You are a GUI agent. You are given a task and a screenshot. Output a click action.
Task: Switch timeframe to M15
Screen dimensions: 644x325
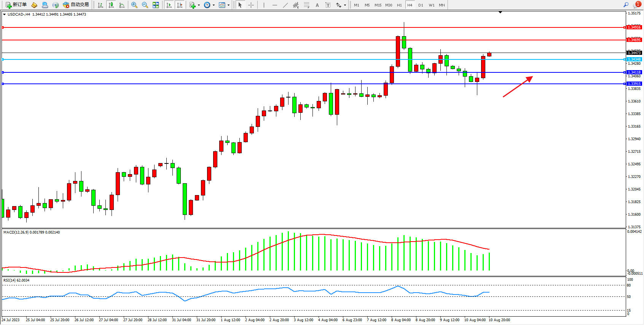[378, 5]
